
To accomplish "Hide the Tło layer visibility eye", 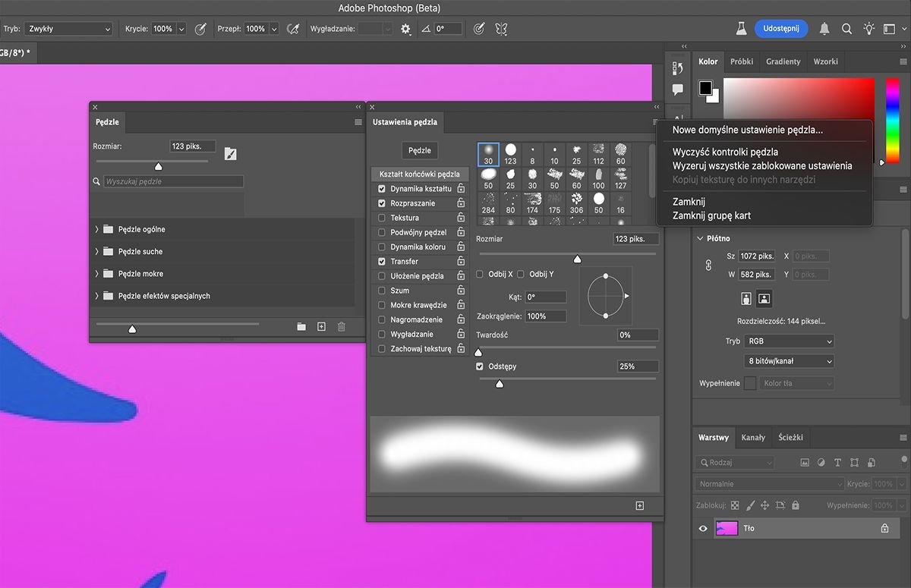I will pyautogui.click(x=703, y=528).
